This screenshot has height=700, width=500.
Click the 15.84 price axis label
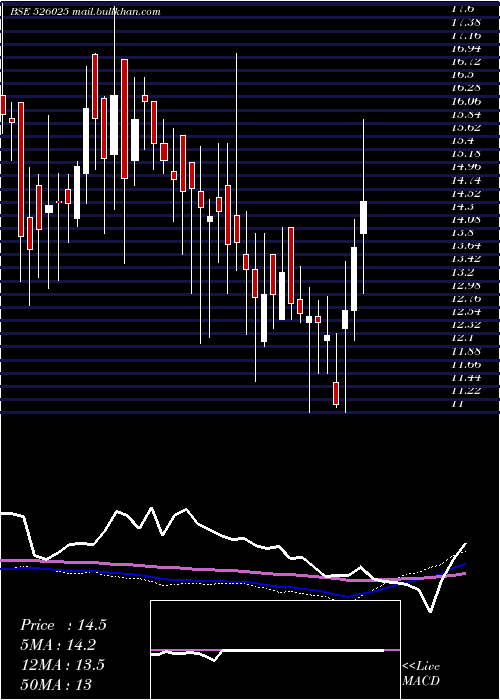click(466, 114)
